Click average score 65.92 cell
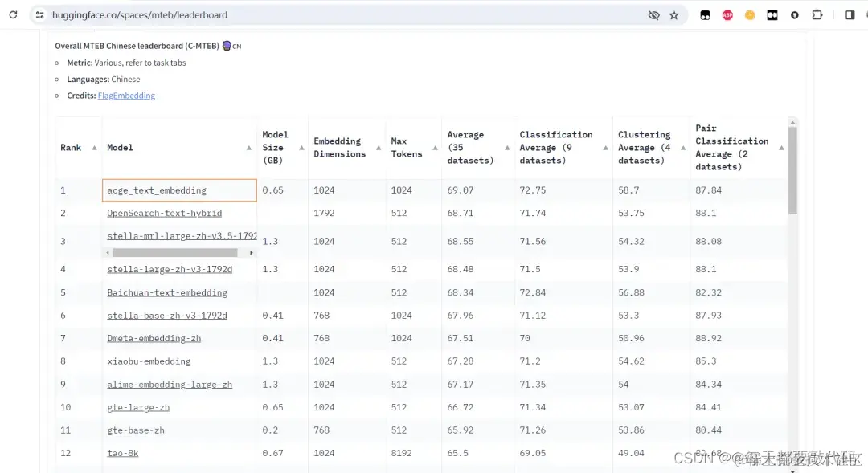This screenshot has height=473, width=868. pyautogui.click(x=461, y=430)
